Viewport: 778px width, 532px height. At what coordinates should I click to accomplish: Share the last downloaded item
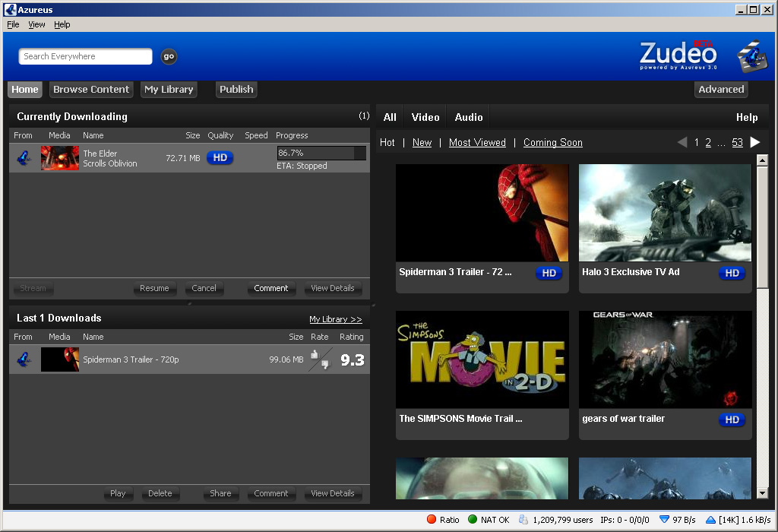[x=220, y=493]
